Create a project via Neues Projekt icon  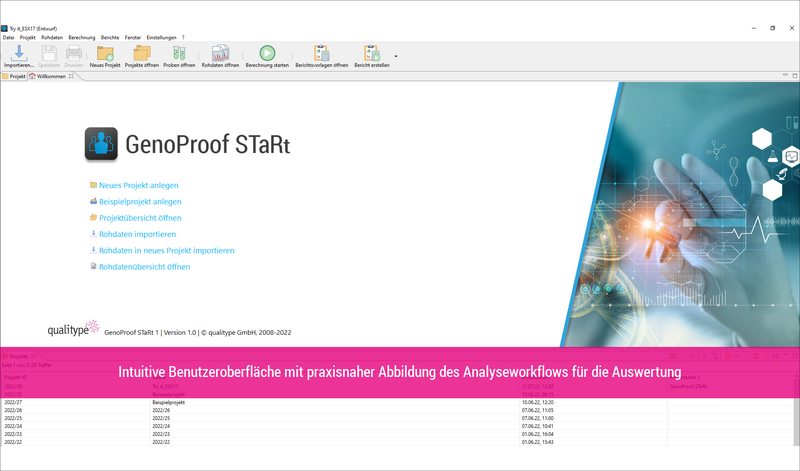point(105,54)
